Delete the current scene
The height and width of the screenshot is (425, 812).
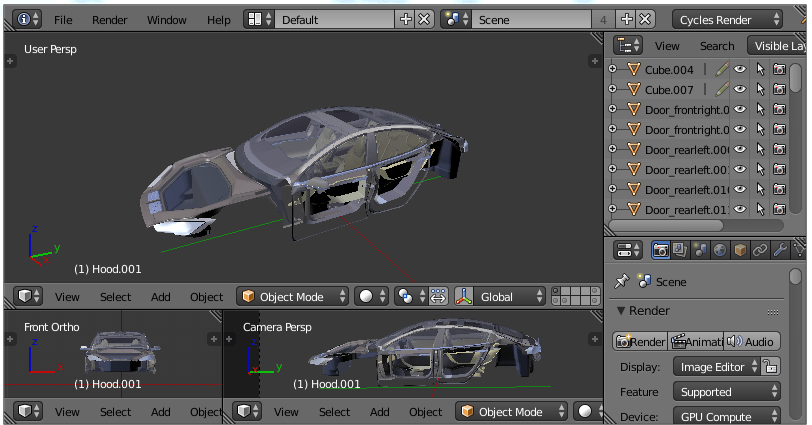click(x=645, y=20)
